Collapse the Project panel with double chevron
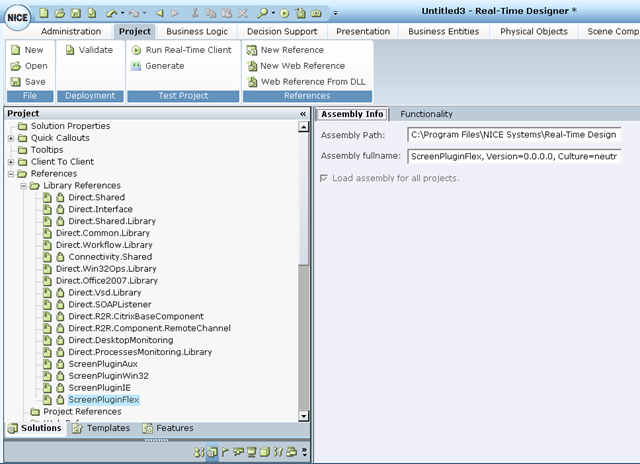The height and width of the screenshot is (464, 640). [303, 114]
